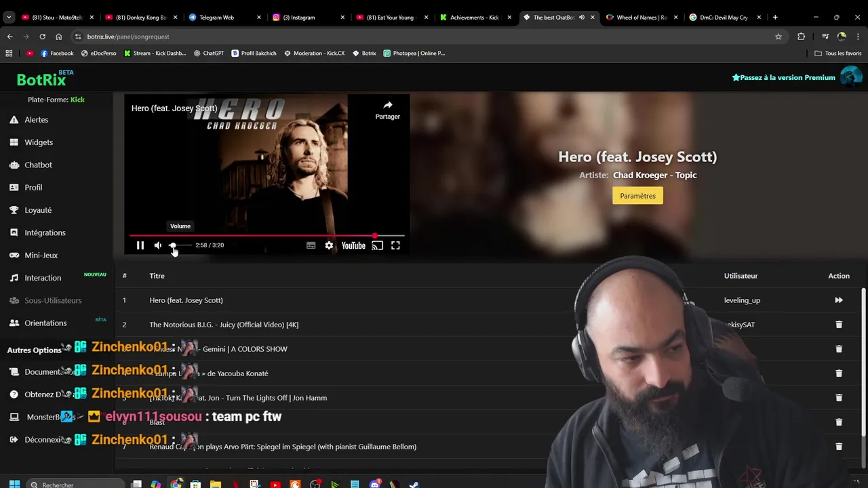Delete the Yacouba Konaté song row
The image size is (868, 488).
839,373
